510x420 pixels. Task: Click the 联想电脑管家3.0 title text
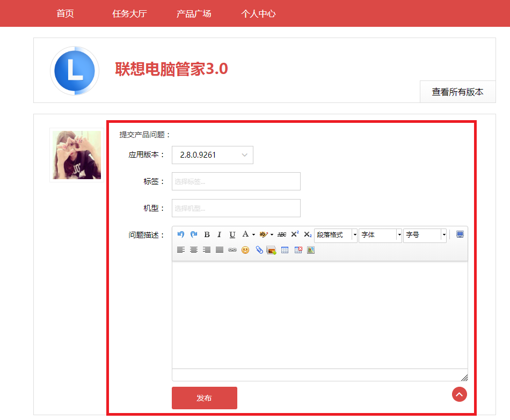pyautogui.click(x=171, y=69)
